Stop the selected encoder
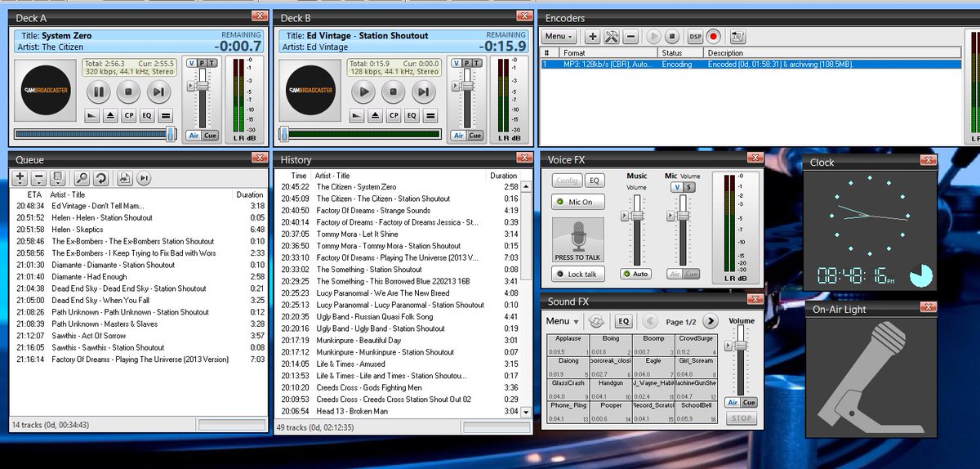This screenshot has width=980, height=469. click(x=672, y=37)
